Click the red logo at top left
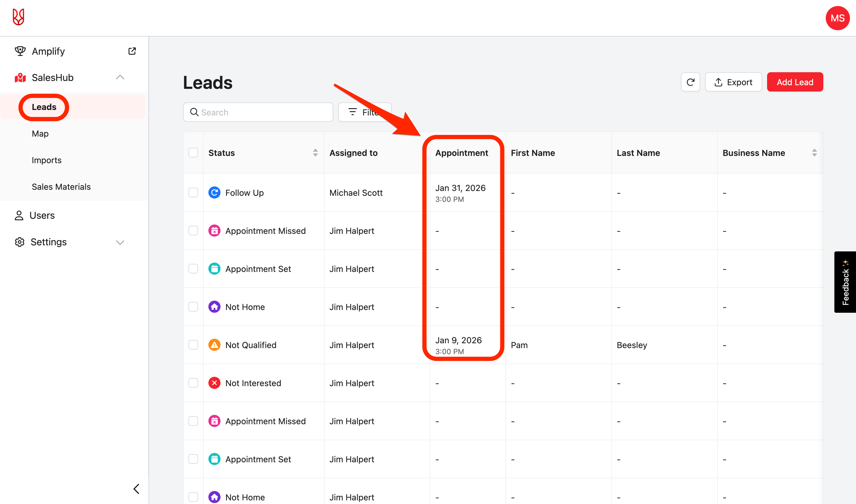The width and height of the screenshot is (856, 504). point(18,17)
